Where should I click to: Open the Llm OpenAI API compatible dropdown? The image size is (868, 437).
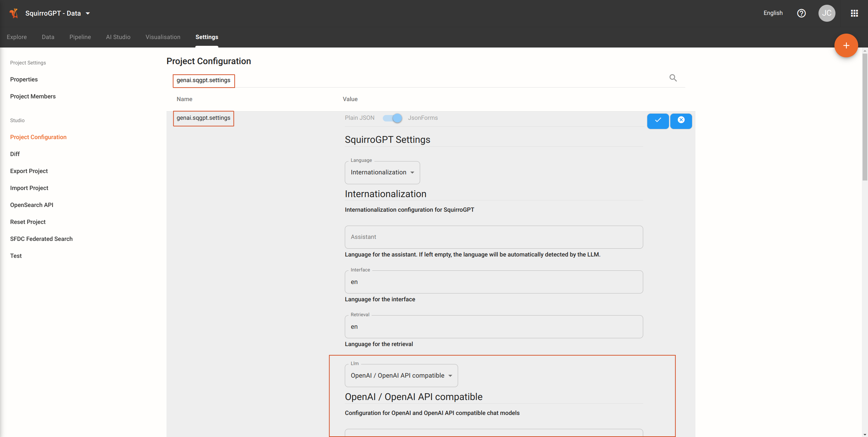pos(401,376)
